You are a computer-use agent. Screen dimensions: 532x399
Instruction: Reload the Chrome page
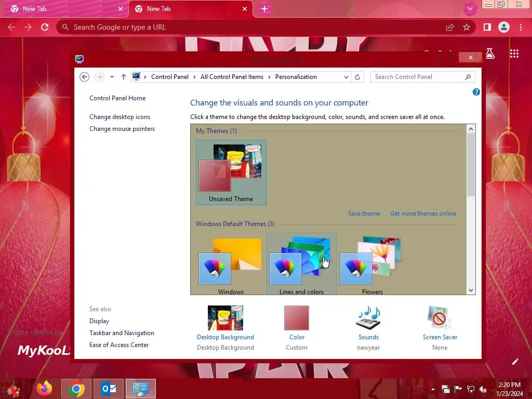pos(45,27)
